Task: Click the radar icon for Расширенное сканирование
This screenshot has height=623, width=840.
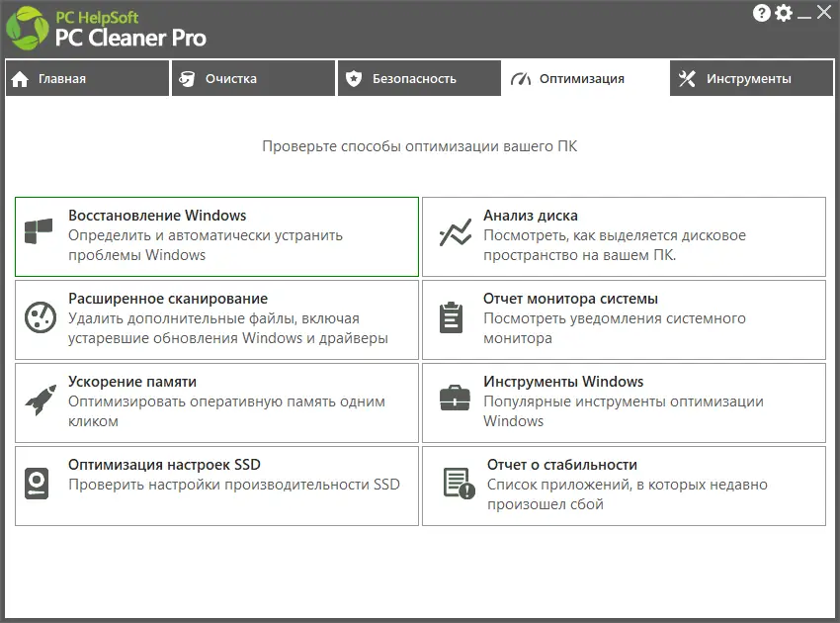Action: [41, 316]
